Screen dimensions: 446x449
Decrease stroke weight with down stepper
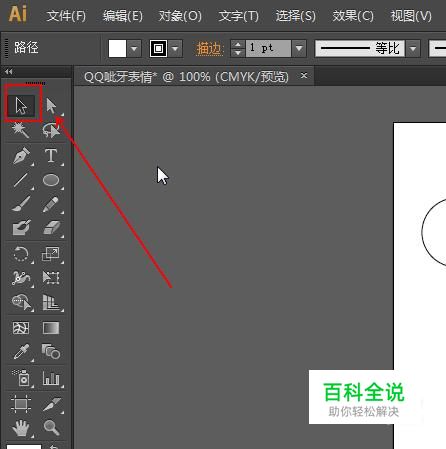point(238,53)
